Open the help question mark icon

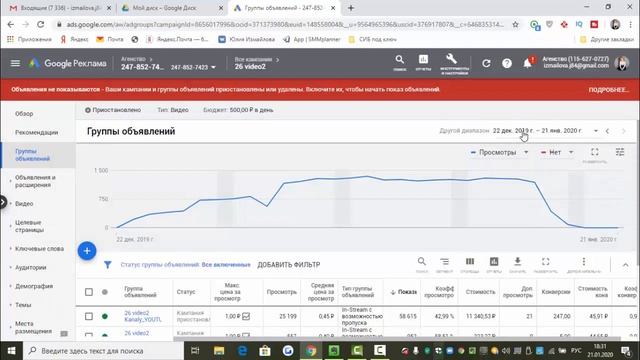click(507, 63)
